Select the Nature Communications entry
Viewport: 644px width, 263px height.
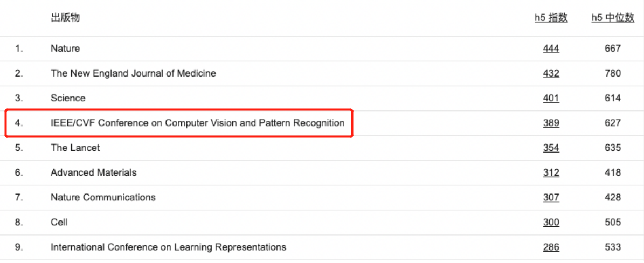[103, 197]
